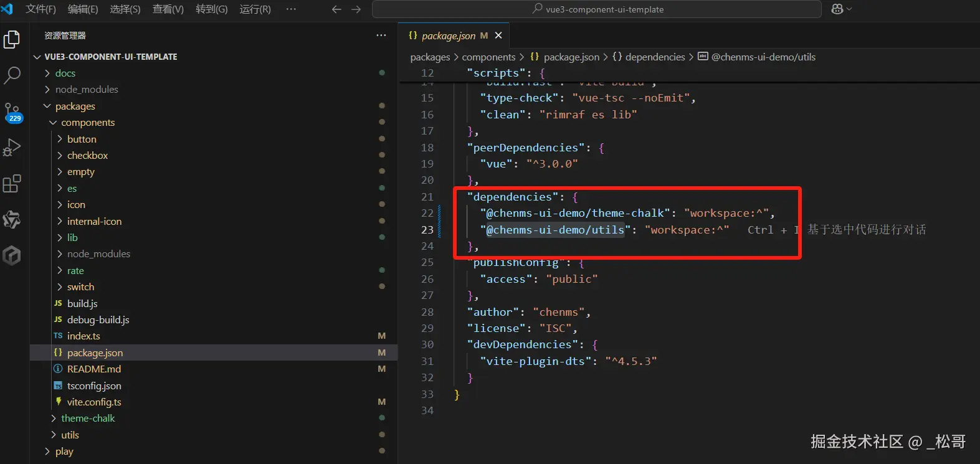Screen dimensions: 980x464
Task: Click the tsconfig.json file icon
Action: (x=58, y=386)
